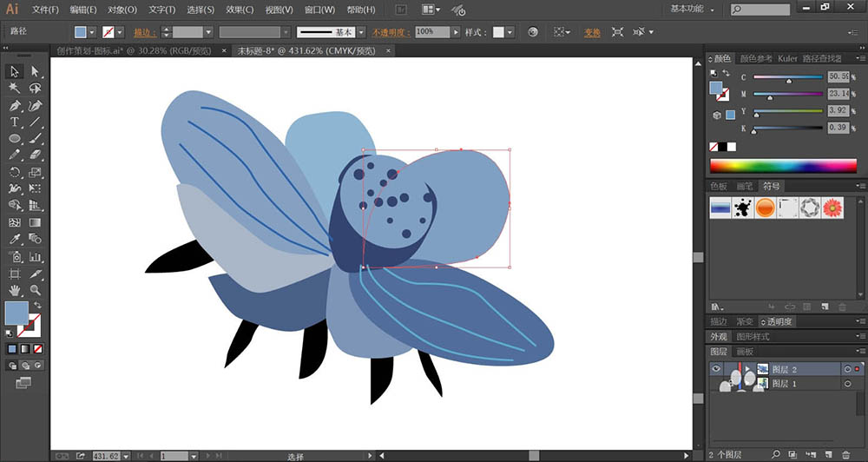Click the red gerbera flower symbol
Screen dimensions: 868x462
[x=832, y=208]
